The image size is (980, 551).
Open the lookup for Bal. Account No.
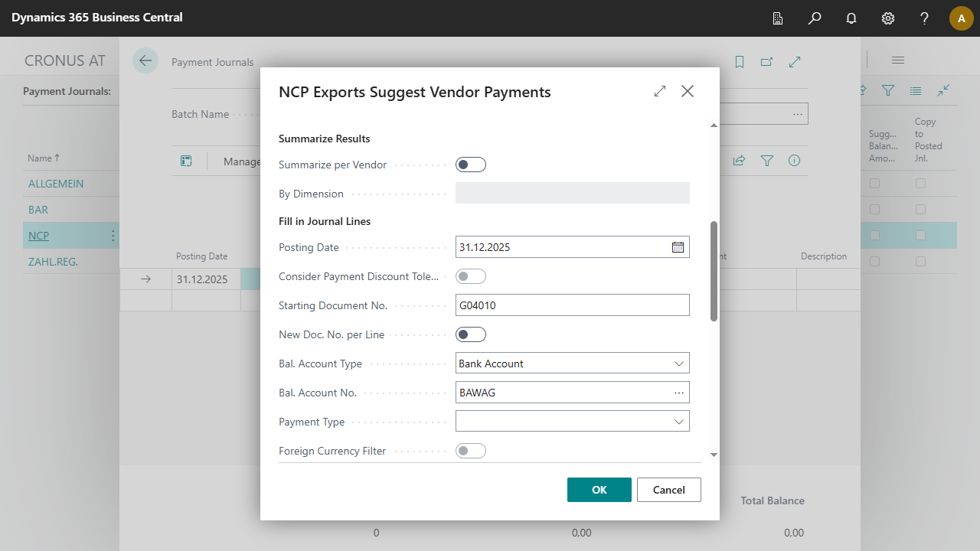[679, 393]
